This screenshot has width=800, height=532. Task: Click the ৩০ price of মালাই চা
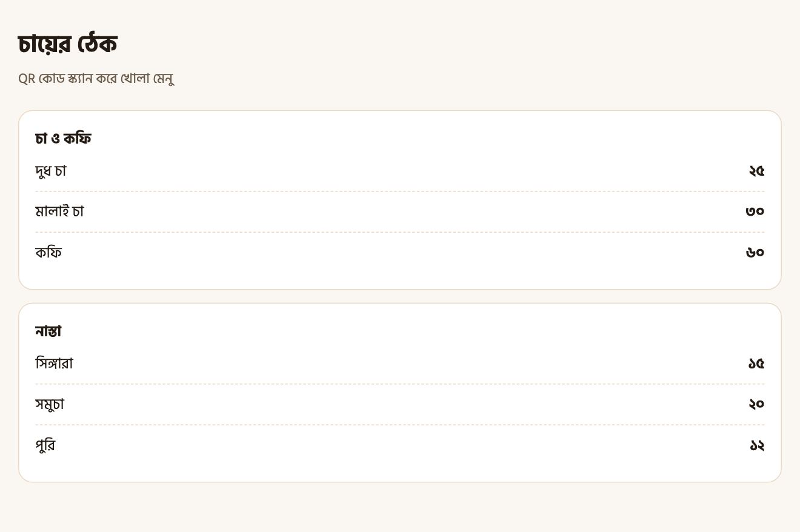[755, 211]
